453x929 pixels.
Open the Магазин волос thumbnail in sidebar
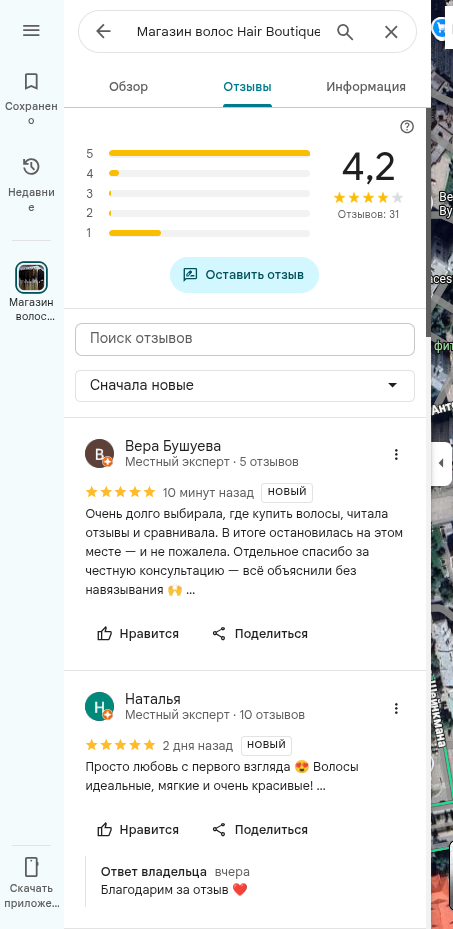point(31,277)
